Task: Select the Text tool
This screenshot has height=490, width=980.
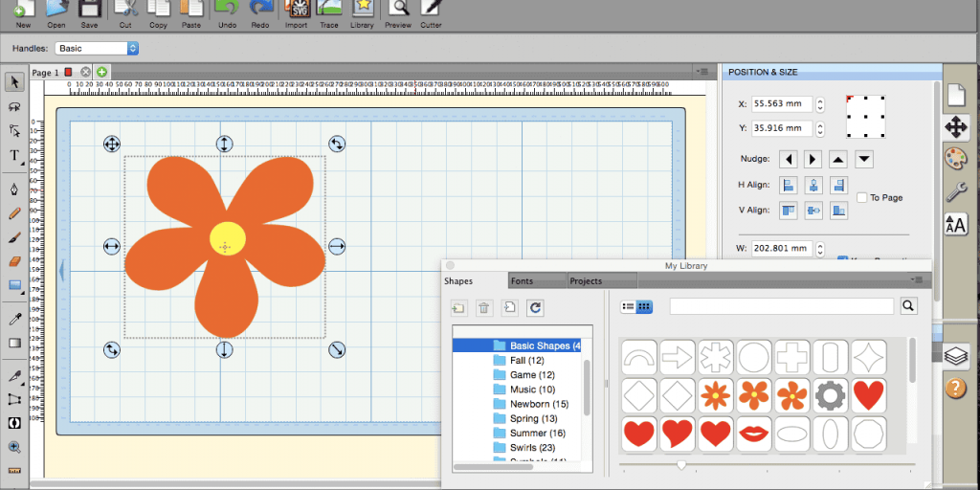Action: point(14,156)
